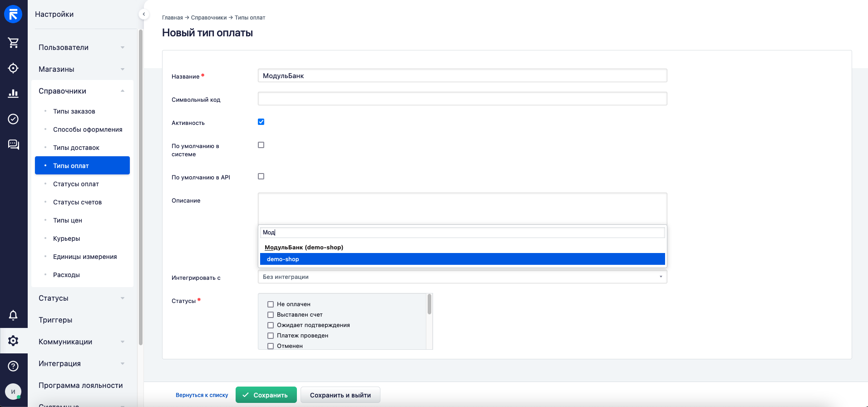Click the Сохранить и выйти button
Screen dimensions: 868x407
pos(340,395)
